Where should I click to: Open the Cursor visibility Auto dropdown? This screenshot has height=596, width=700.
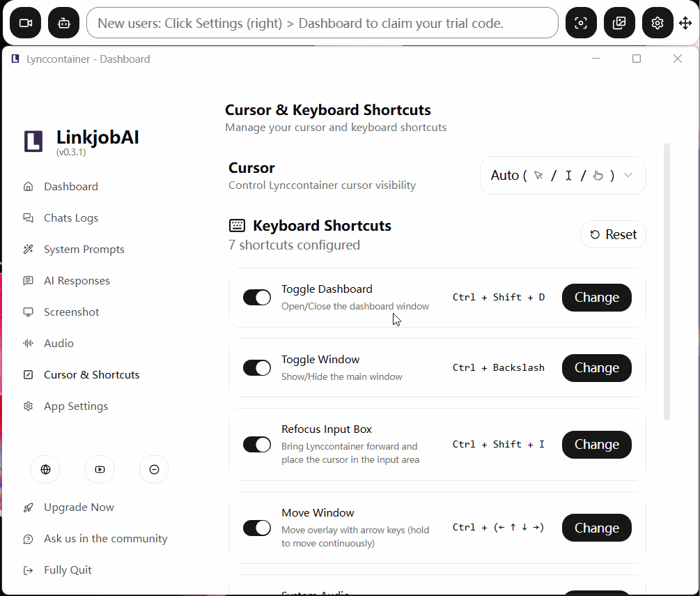click(563, 175)
